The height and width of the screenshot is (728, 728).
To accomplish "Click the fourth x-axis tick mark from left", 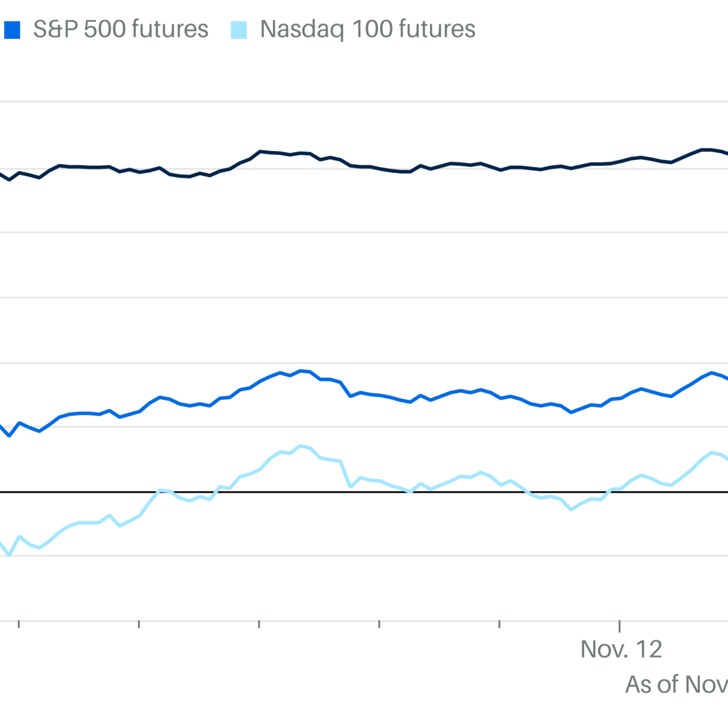I will tap(379, 624).
